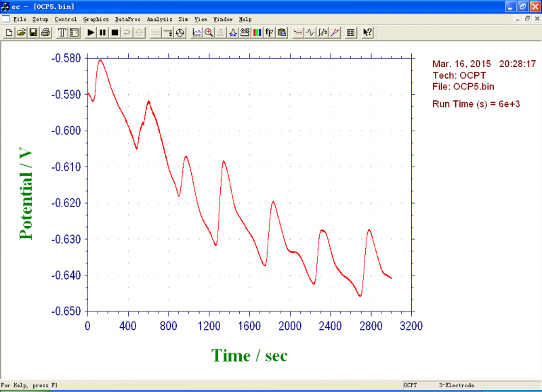The width and height of the screenshot is (542, 392).
Task: Click the 1600 x-axis tick label
Action: pyautogui.click(x=249, y=326)
